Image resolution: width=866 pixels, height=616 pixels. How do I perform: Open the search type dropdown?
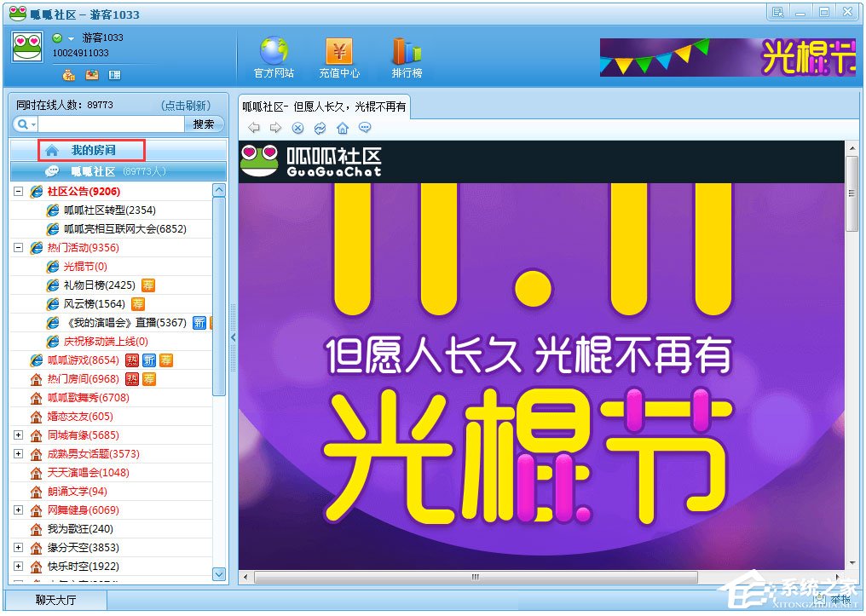pyautogui.click(x=25, y=124)
